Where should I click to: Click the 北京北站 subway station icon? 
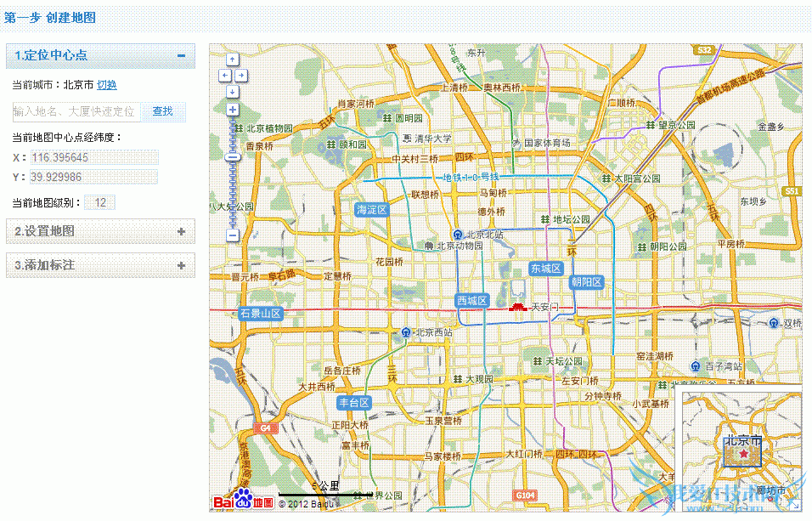coord(457,235)
